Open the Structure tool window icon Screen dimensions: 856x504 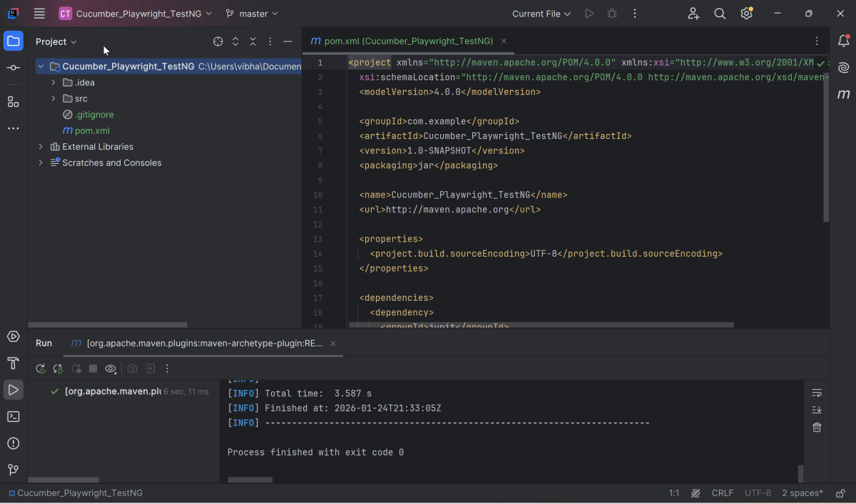(x=13, y=101)
